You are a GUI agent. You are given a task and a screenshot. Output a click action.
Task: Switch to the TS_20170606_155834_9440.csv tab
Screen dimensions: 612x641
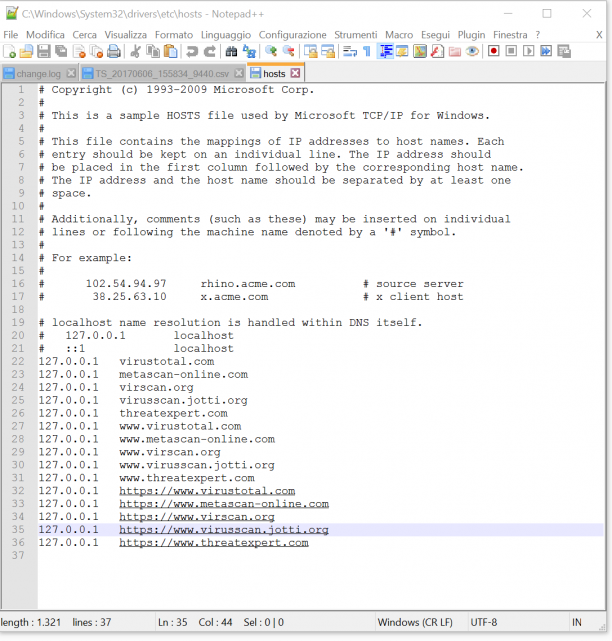(162, 74)
